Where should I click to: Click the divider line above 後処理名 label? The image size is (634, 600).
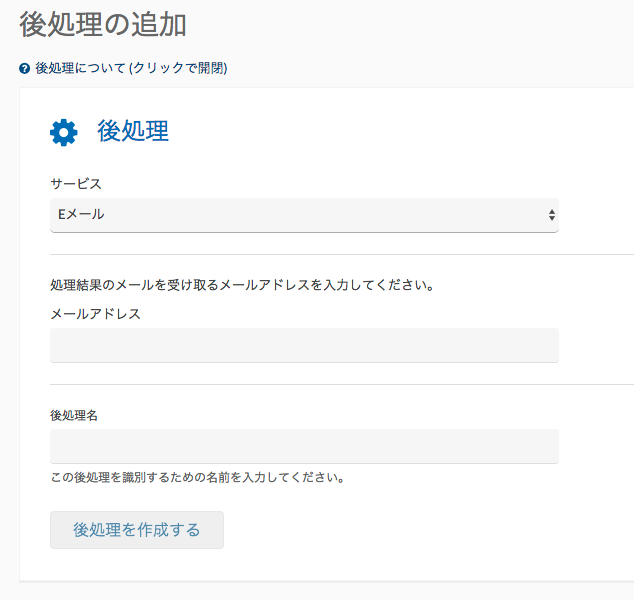pyautogui.click(x=342, y=385)
